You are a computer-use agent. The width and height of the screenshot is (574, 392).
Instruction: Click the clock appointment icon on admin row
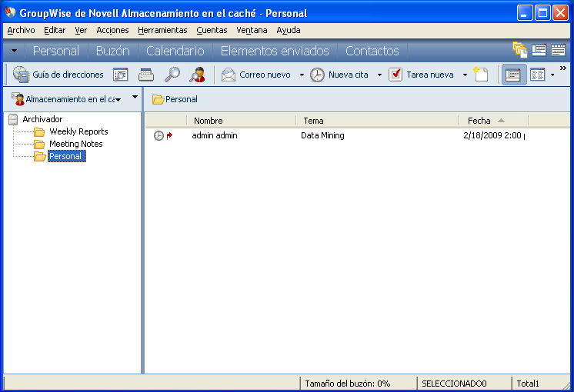159,136
